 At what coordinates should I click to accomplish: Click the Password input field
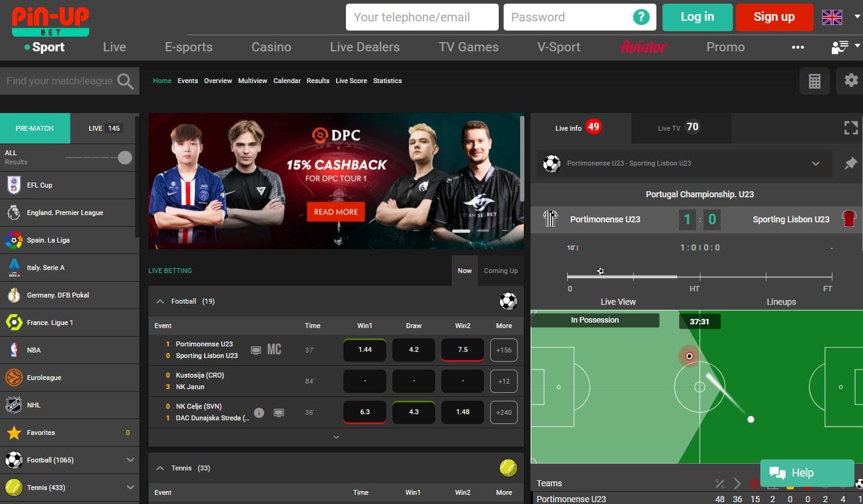(x=580, y=17)
